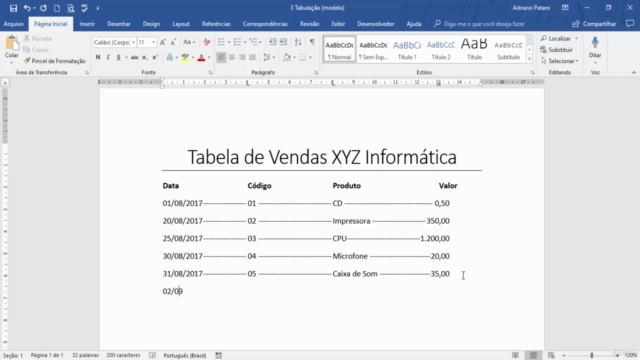Click the Print Preview icon
Image resolution: width=640 pixels, height=360 pixels.
(71, 8)
